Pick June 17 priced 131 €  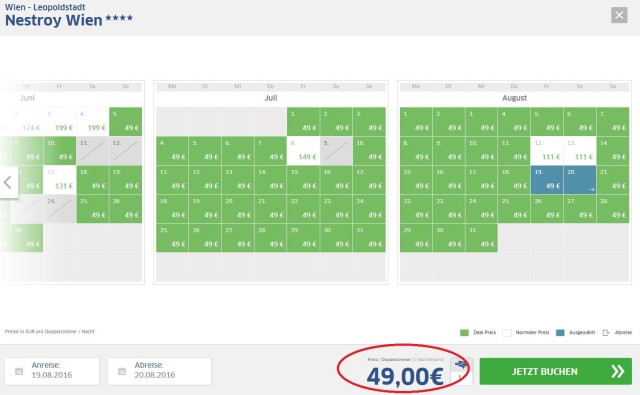(60, 180)
